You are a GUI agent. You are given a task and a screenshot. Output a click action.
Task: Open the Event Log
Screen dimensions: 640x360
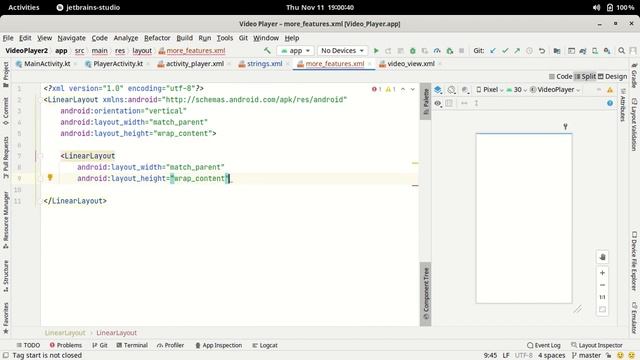pos(544,345)
